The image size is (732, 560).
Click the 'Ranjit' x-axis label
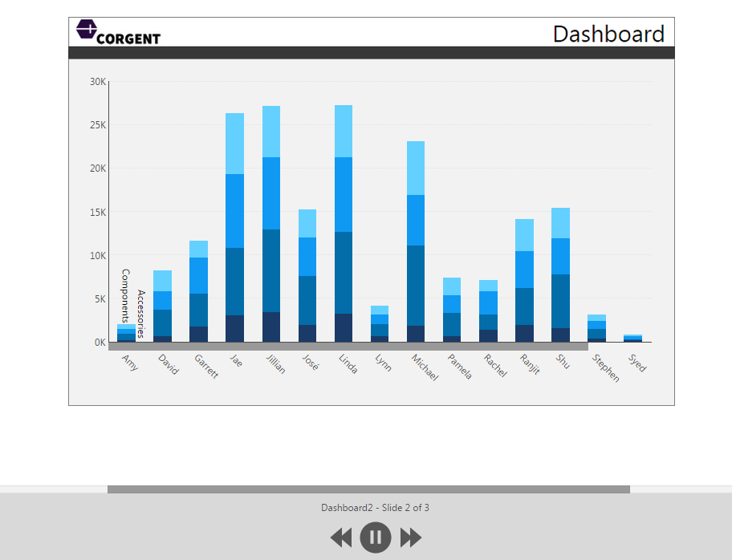click(530, 364)
